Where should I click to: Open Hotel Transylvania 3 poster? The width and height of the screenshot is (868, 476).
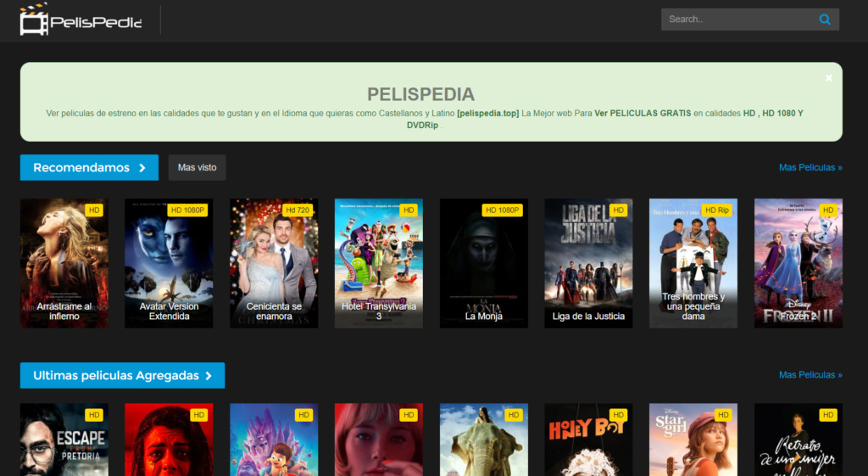(x=379, y=263)
